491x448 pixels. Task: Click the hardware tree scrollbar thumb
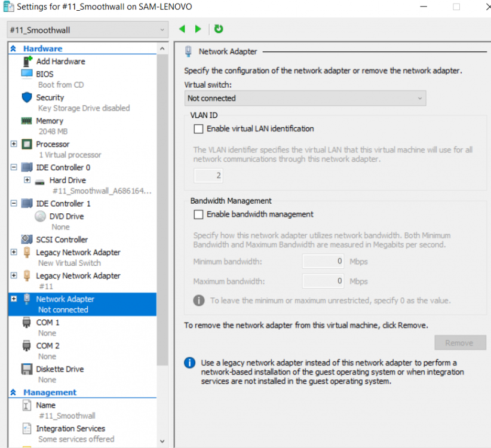pyautogui.click(x=162, y=210)
